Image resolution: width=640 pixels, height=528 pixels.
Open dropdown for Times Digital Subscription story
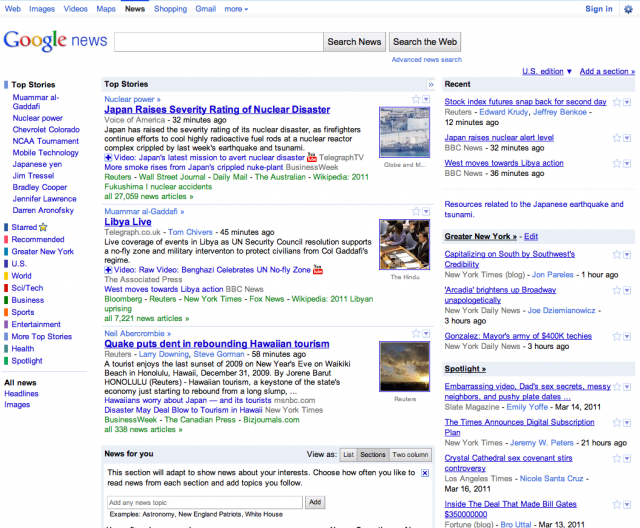pyautogui.click(x=627, y=422)
